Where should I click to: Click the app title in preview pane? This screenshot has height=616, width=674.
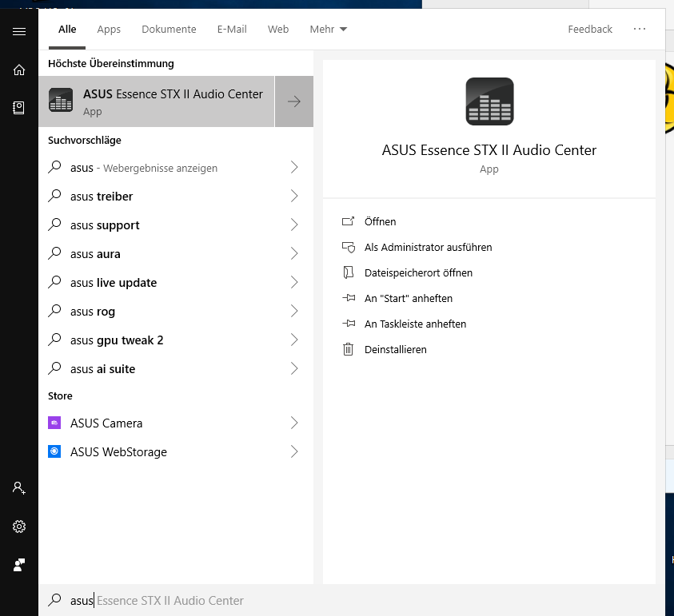[489, 150]
